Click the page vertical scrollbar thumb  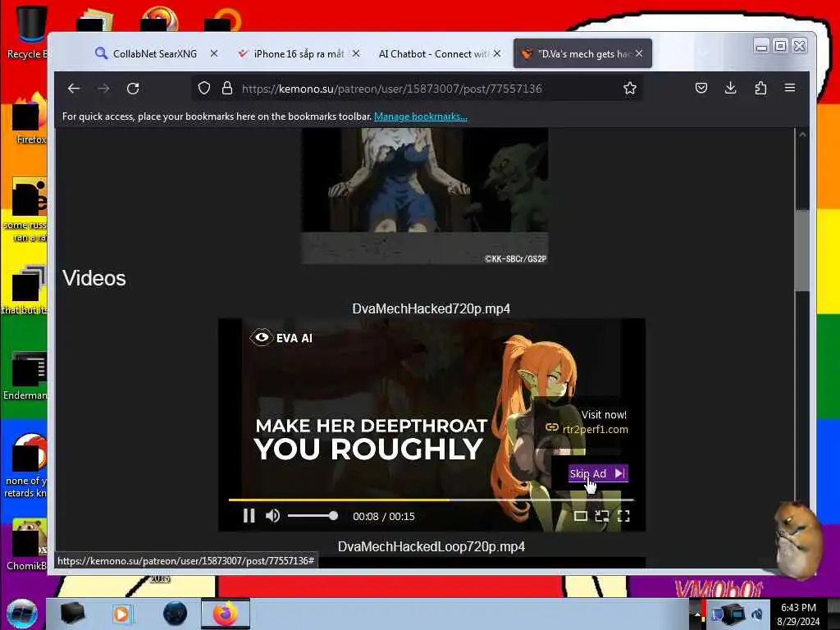click(802, 249)
